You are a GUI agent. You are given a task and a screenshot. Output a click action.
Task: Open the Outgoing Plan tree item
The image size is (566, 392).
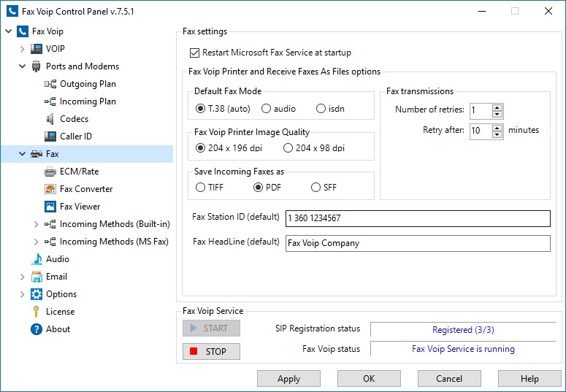point(88,84)
